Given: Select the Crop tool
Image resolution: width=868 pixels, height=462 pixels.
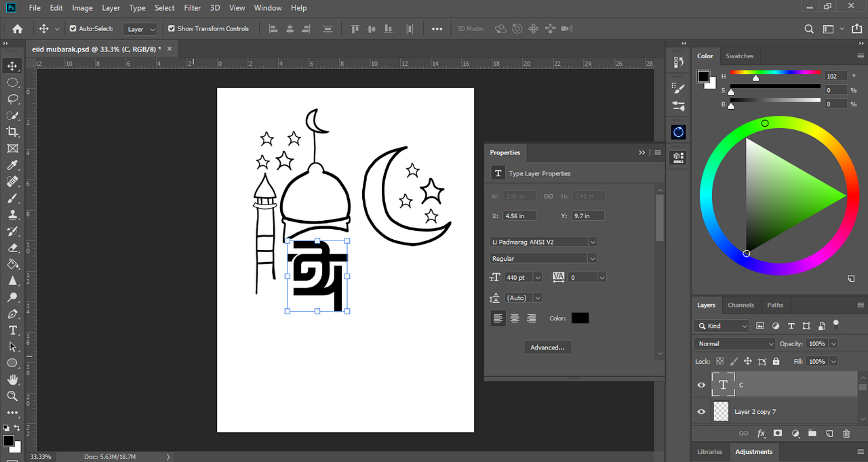Looking at the screenshot, I should pos(12,131).
